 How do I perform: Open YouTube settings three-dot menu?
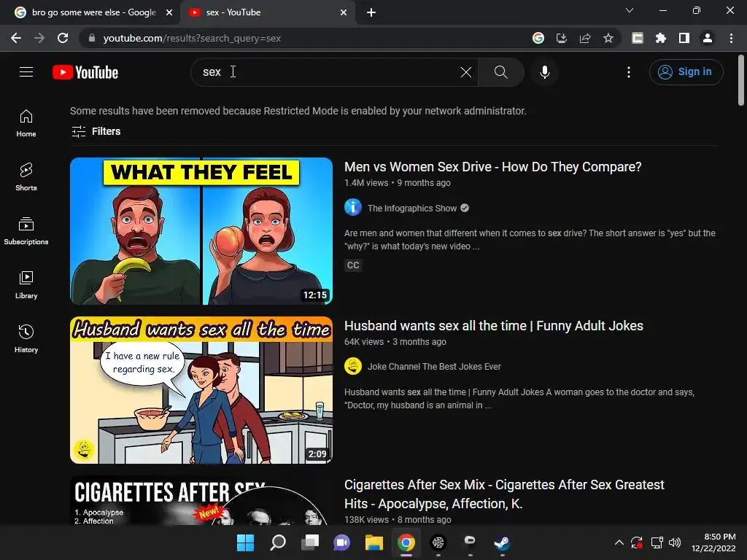(x=629, y=72)
